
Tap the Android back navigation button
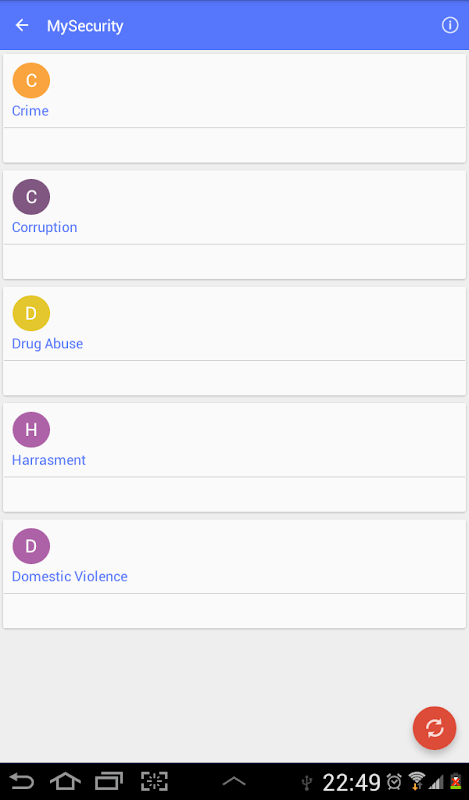pos(22,781)
